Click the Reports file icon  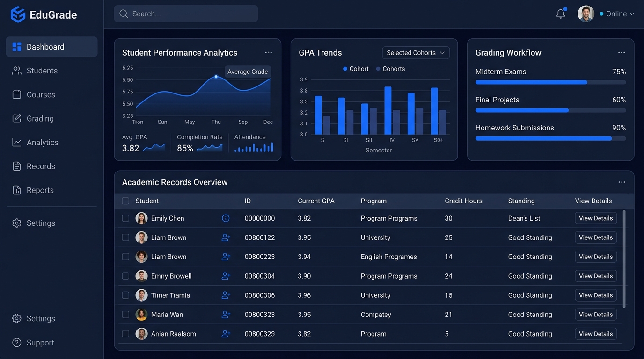tap(17, 190)
